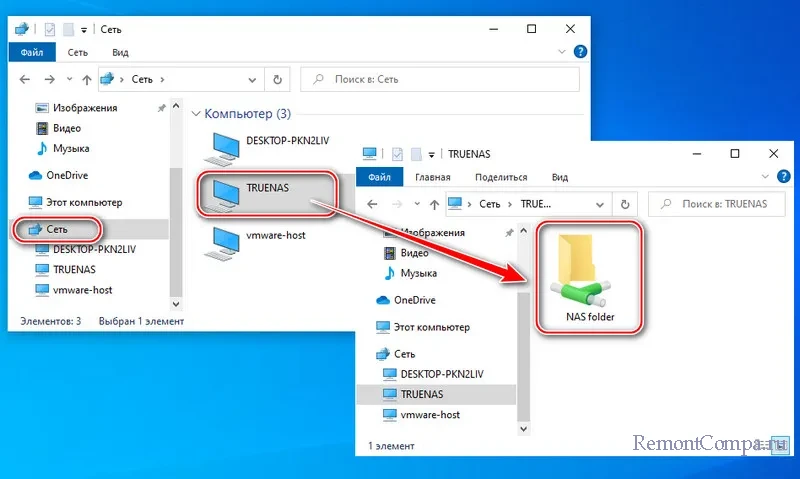Collapse the Компьютер (3) group
Screen dimensions: 800x479
point(197,114)
